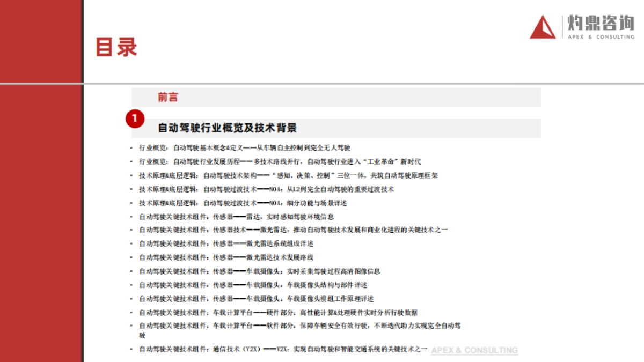The height and width of the screenshot is (362, 644).
Task: Toggle the bullet beside 激光雷达技术发展路线
Action: pyautogui.click(x=130, y=257)
